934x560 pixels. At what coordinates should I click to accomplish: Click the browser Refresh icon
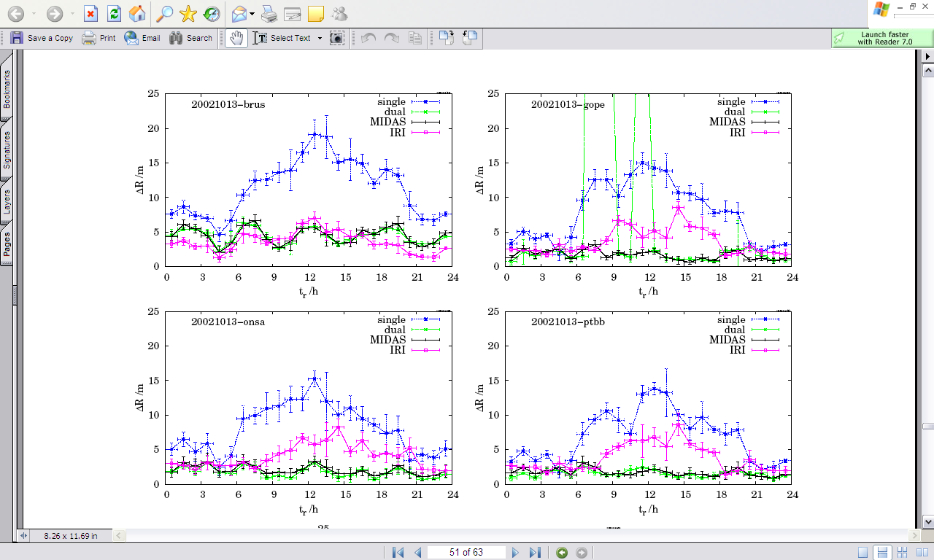[114, 14]
